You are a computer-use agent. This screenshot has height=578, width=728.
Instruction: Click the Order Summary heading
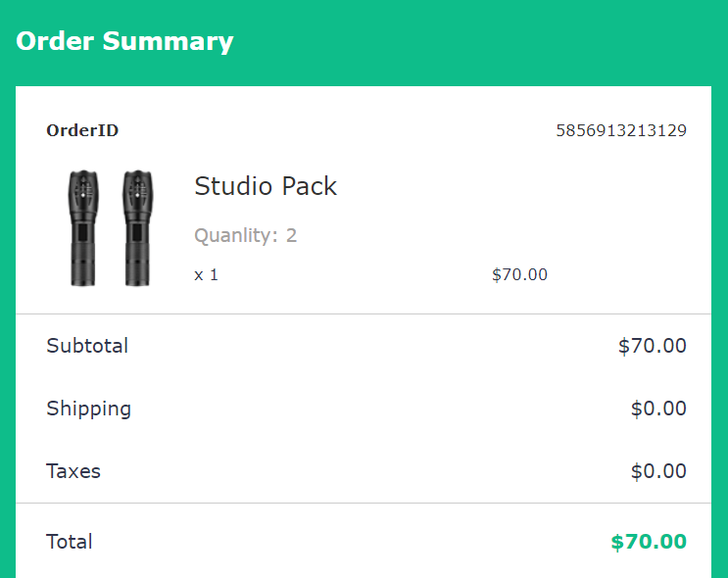coord(124,41)
